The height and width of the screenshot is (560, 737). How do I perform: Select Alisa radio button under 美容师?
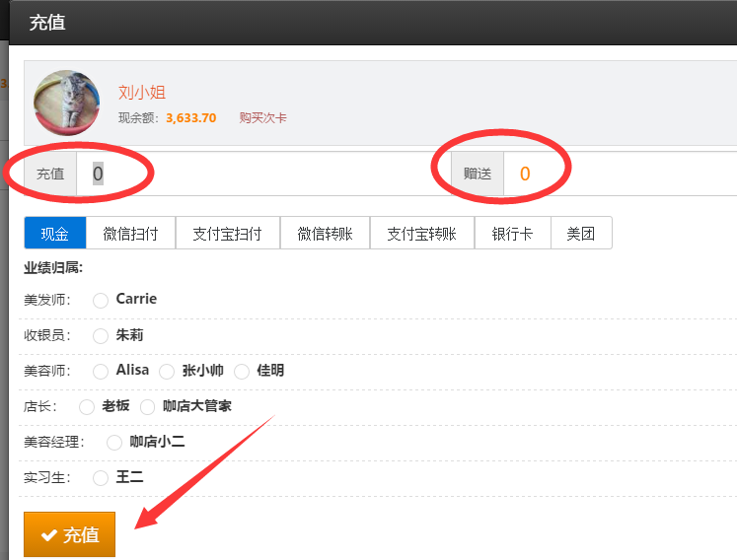point(101,372)
